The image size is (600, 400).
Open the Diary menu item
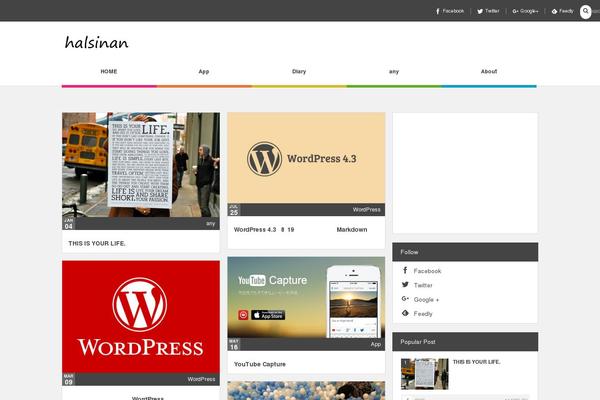(299, 72)
